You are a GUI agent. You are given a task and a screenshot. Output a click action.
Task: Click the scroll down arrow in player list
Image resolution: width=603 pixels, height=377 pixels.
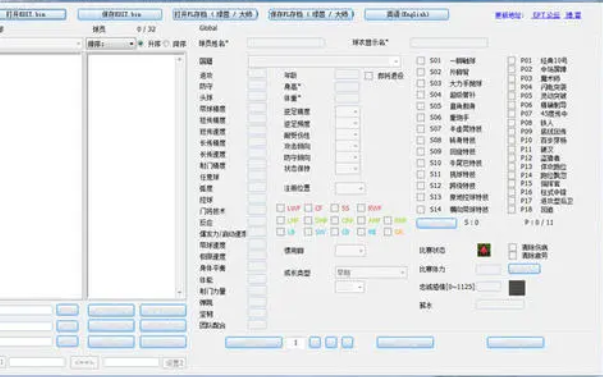[179, 292]
